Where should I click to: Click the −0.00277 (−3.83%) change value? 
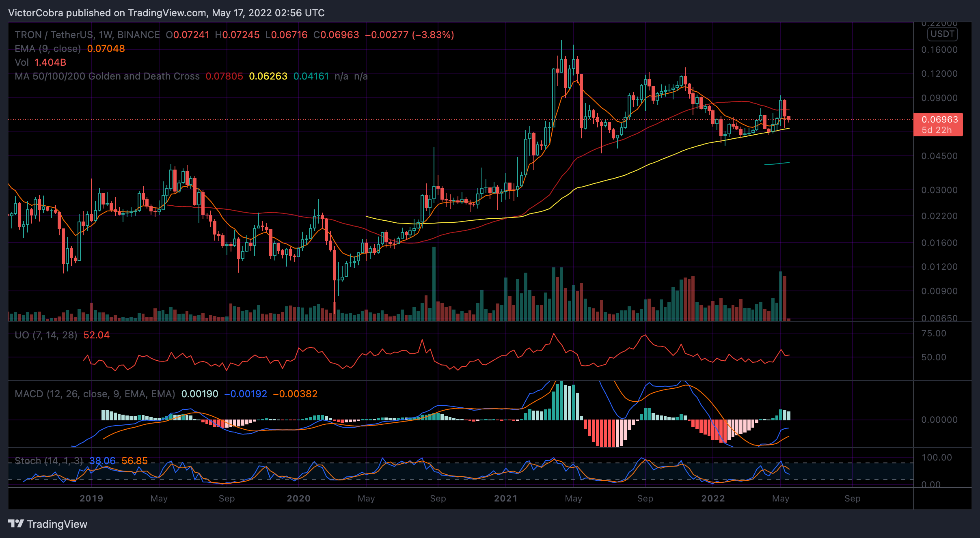(x=410, y=35)
